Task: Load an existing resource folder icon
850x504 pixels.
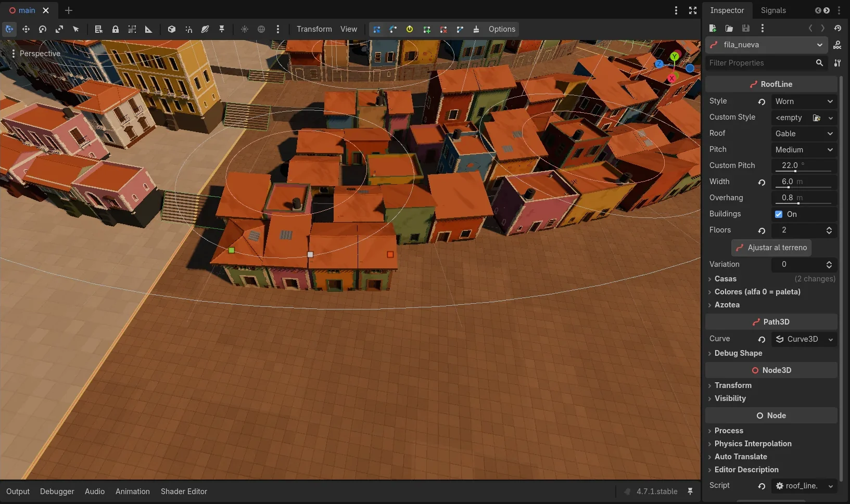Action: point(729,28)
